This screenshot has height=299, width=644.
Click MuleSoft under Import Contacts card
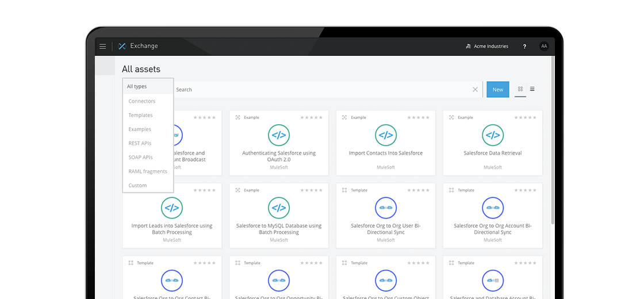click(x=386, y=167)
